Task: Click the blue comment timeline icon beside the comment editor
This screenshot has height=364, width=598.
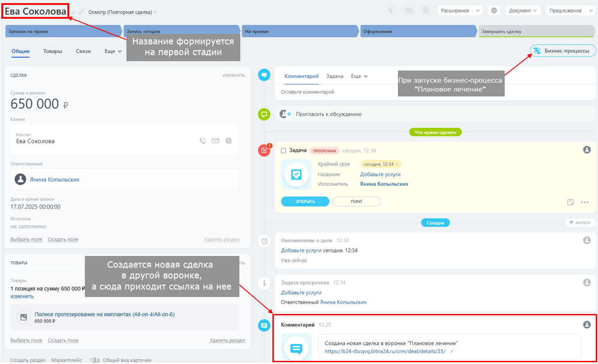Action: pyautogui.click(x=264, y=75)
